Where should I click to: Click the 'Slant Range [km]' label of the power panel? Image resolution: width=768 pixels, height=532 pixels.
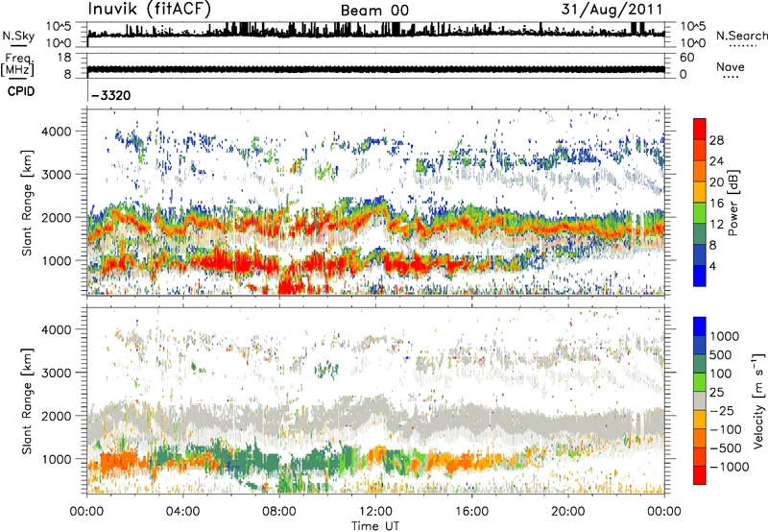[x=27, y=203]
